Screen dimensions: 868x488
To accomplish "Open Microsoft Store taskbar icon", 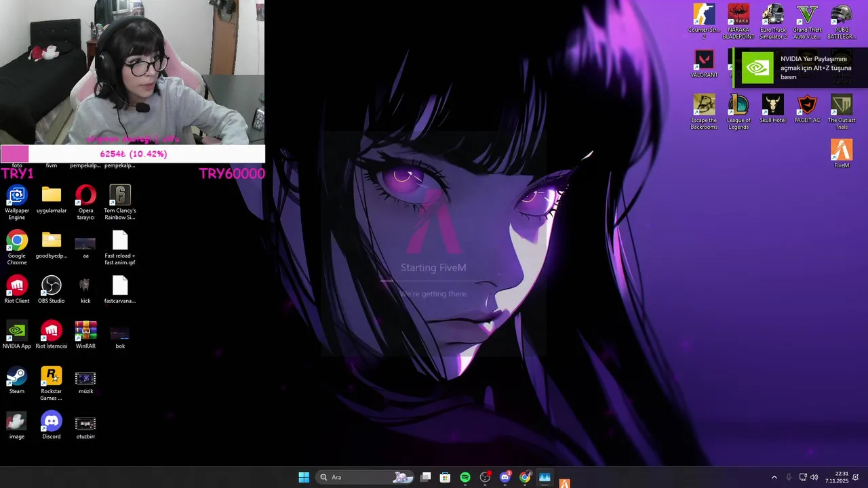I will tap(445, 477).
